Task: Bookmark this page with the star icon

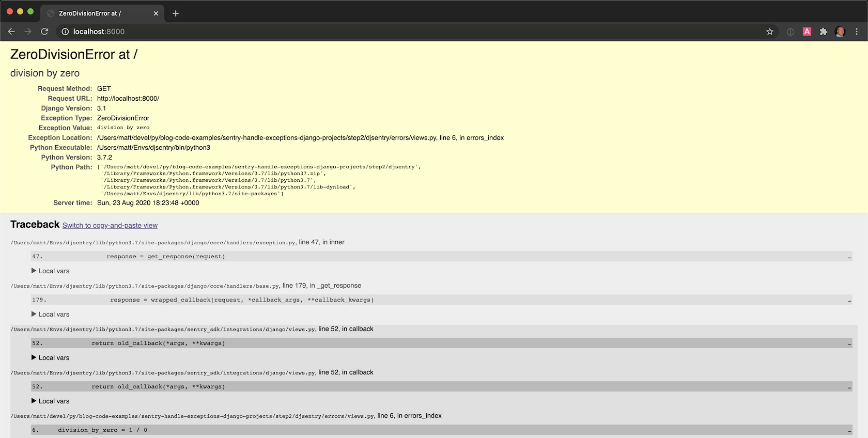Action: 770,32
